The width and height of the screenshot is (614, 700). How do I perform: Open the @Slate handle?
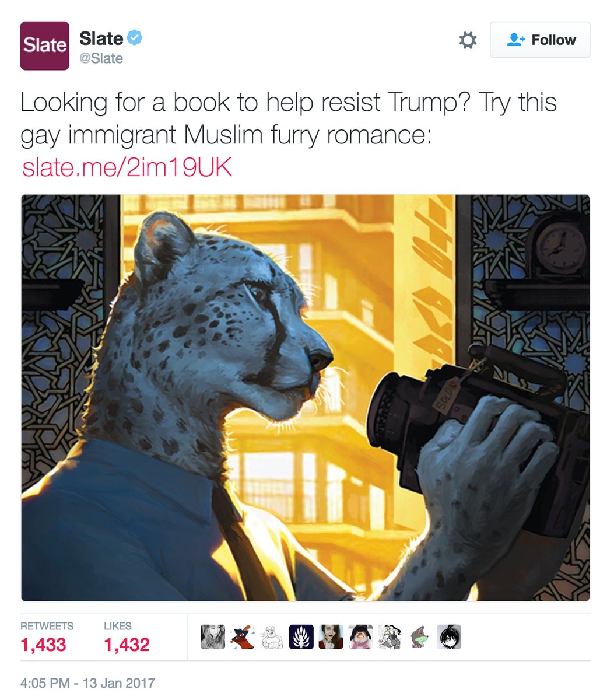point(101,58)
